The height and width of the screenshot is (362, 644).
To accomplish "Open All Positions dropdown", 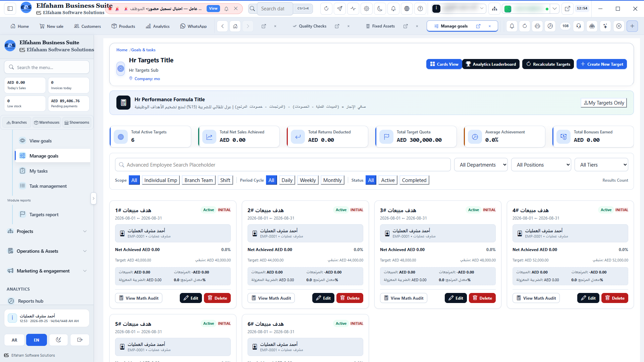I will pos(541,165).
